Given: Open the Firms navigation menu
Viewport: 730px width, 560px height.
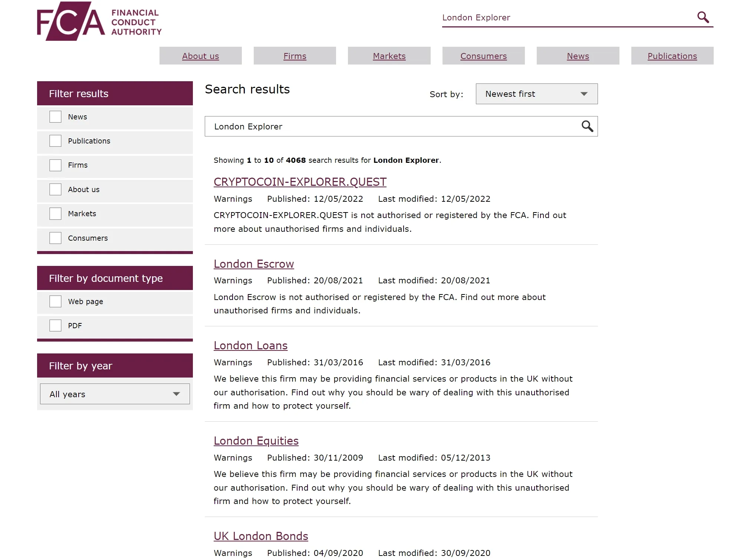Looking at the screenshot, I should [295, 56].
